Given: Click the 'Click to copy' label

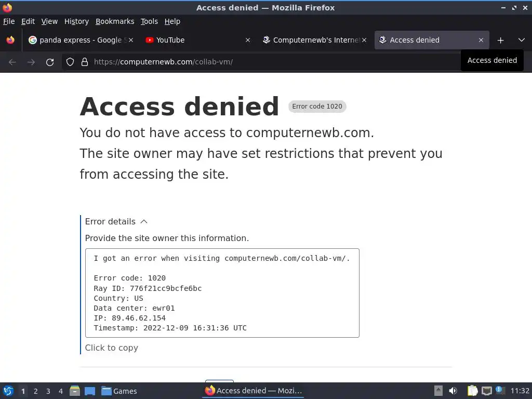Looking at the screenshot, I should [112, 348].
